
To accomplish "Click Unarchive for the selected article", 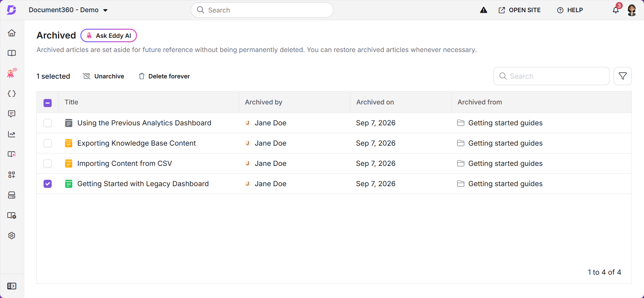I will click(x=104, y=76).
